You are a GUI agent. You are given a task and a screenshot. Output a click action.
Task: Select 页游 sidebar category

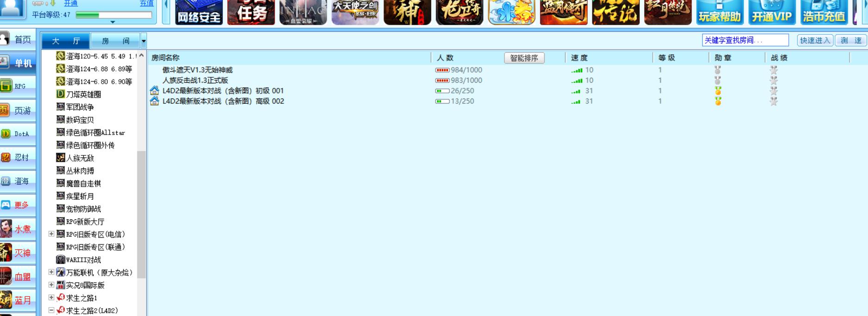point(18,110)
